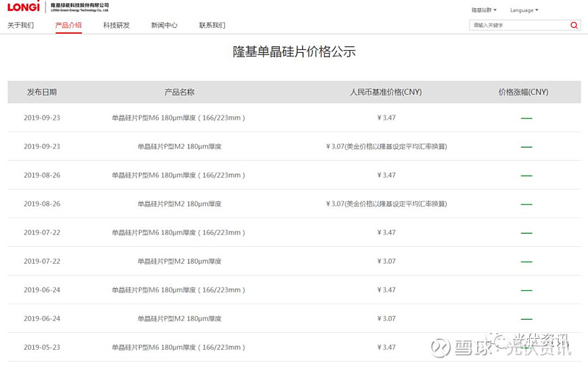Screen dimensions: 588x366
Task: Select the 产品介绍 menu tab
Action: [x=68, y=25]
